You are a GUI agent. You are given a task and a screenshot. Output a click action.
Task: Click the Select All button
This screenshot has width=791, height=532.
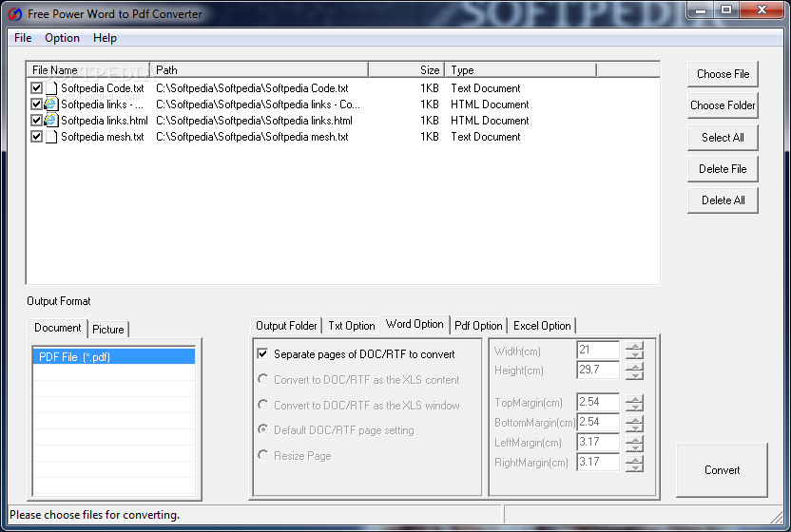click(723, 138)
